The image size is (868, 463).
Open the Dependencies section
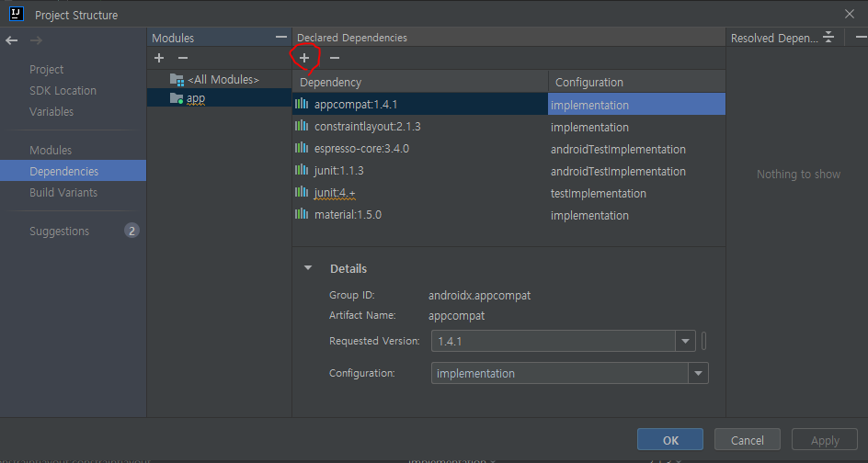click(73, 172)
